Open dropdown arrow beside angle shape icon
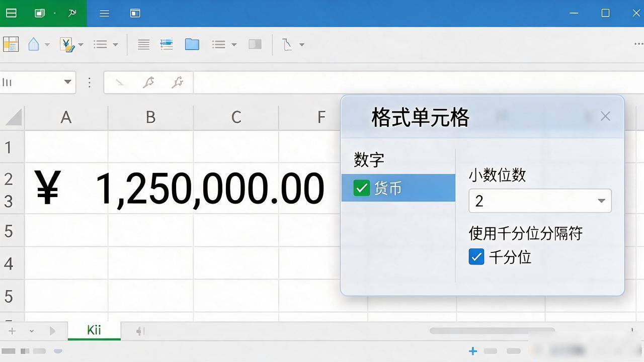 pyautogui.click(x=302, y=45)
